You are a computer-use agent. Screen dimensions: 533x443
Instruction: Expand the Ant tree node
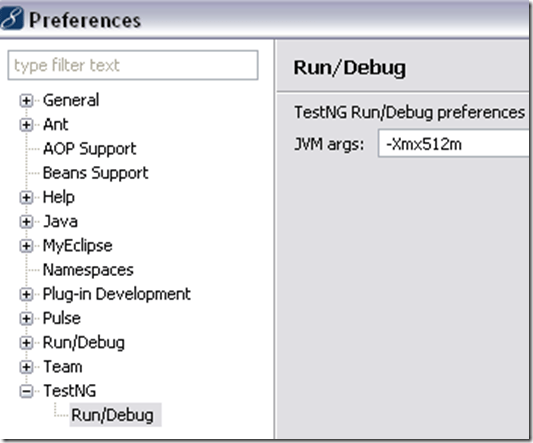26,125
